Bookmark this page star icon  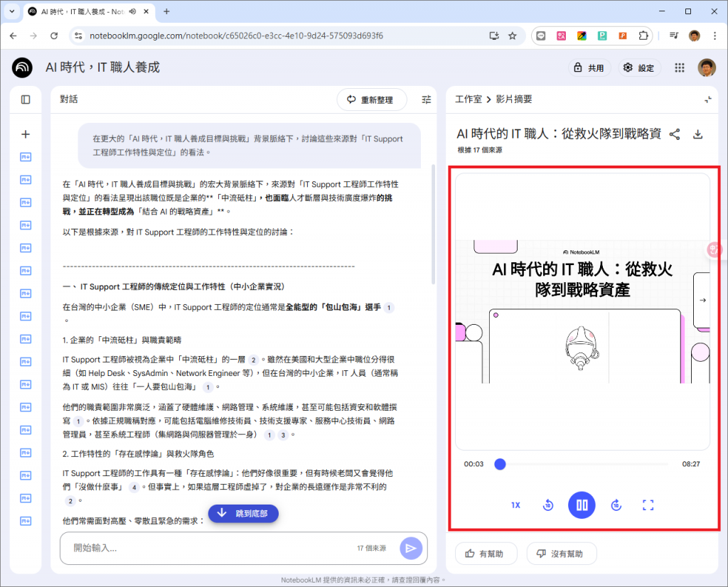(512, 36)
